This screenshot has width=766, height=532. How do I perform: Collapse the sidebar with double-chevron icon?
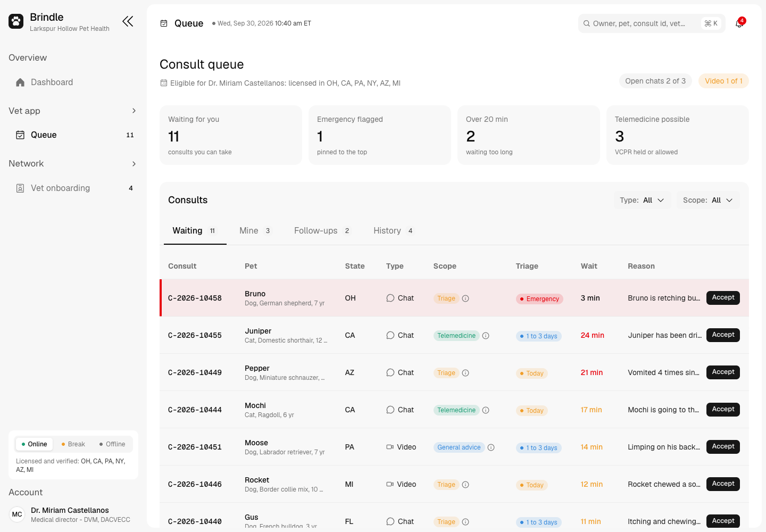(128, 21)
